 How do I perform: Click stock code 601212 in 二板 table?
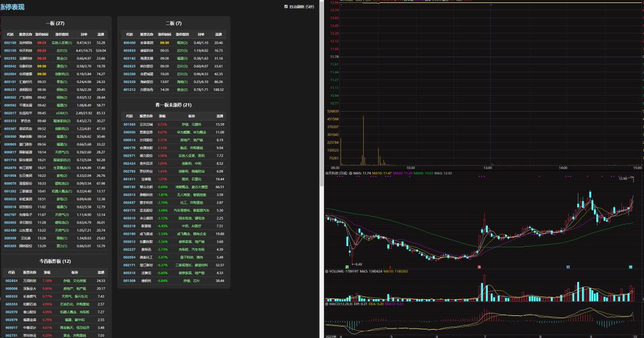[129, 90]
